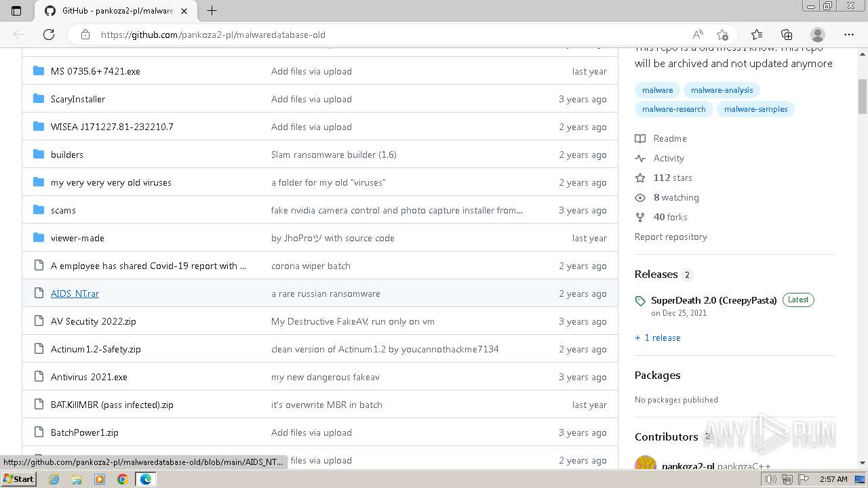Add page to favorites star icon
868x488 pixels.
click(722, 35)
